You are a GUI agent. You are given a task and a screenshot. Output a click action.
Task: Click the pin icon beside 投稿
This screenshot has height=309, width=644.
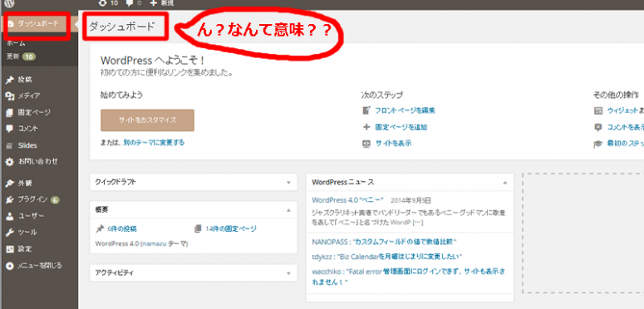tap(10, 80)
